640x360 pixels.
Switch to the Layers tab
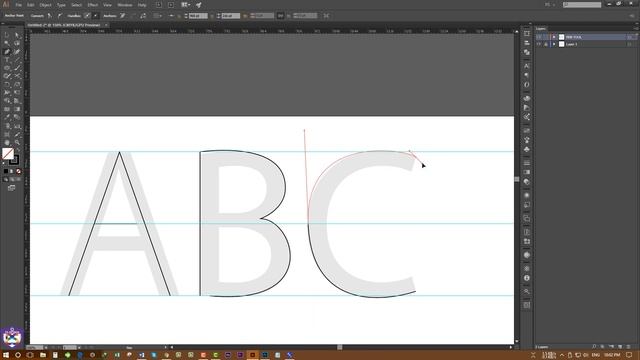pyautogui.click(x=541, y=29)
